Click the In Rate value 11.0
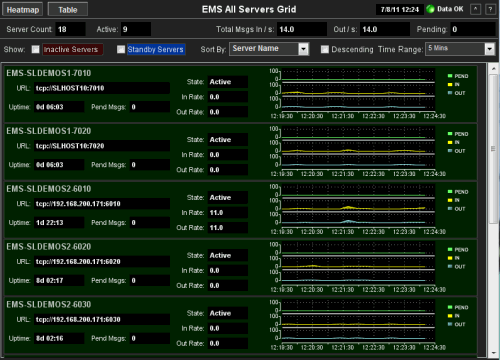This screenshot has height=360, width=500. coord(228,213)
